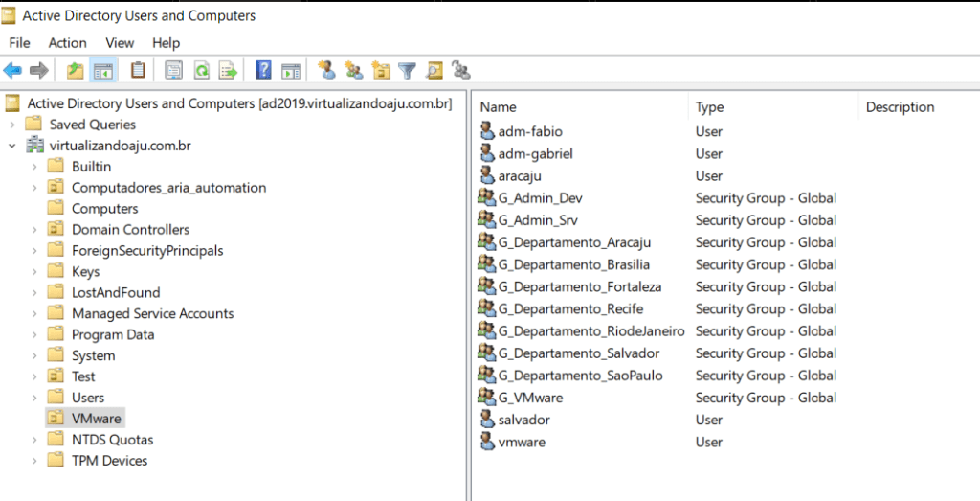
Task: Click the filter funnel icon
Action: click(408, 70)
